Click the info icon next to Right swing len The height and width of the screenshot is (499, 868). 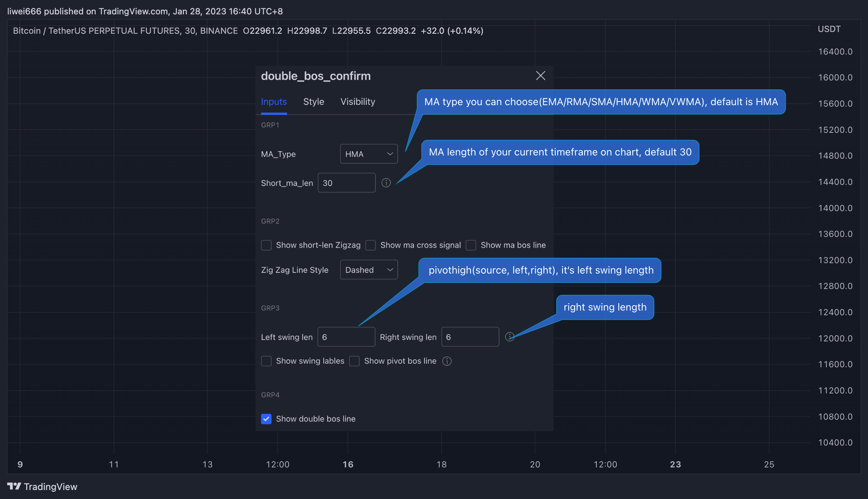[510, 336]
